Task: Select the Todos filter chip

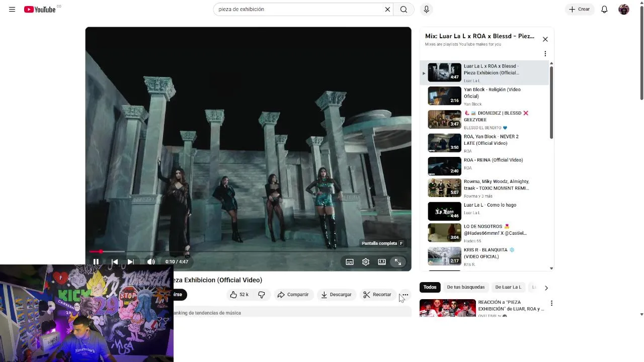Action: tap(430, 287)
